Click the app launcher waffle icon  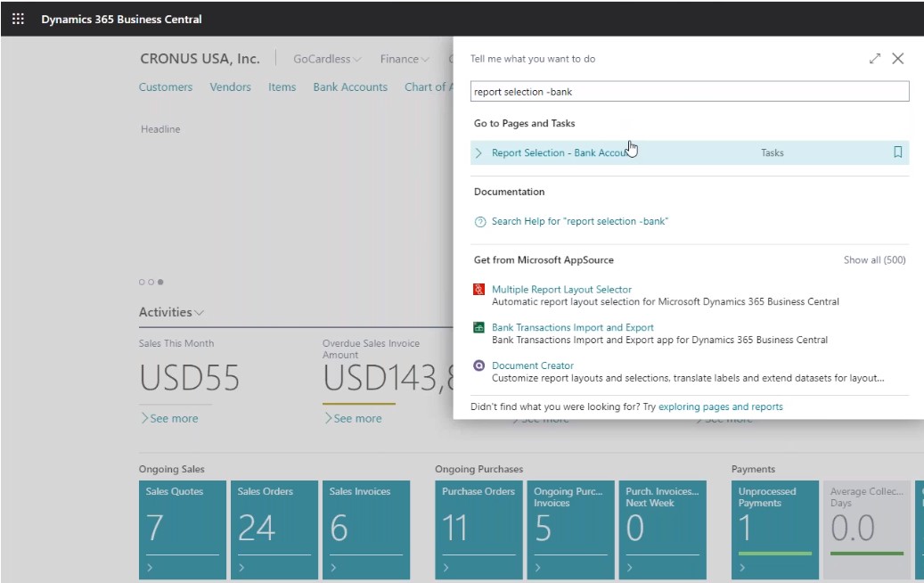[x=18, y=19]
